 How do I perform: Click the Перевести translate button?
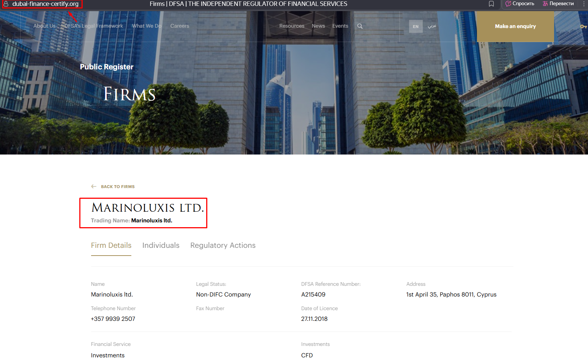tap(558, 4)
